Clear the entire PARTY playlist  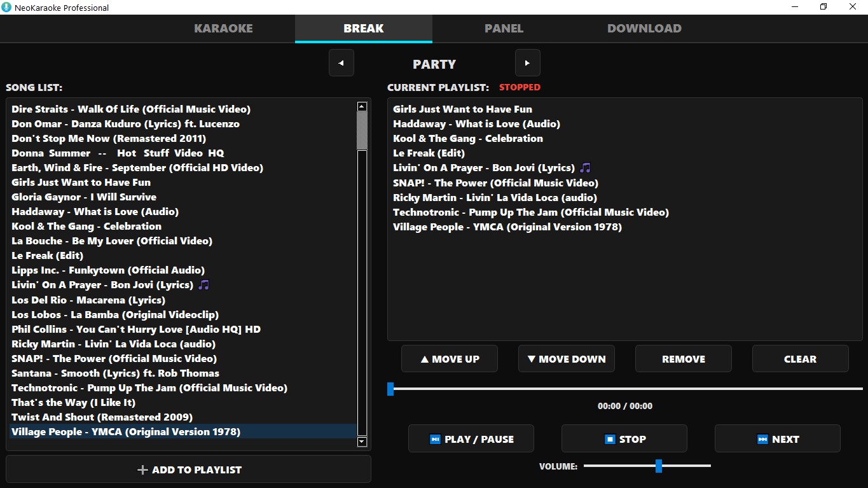(x=800, y=358)
